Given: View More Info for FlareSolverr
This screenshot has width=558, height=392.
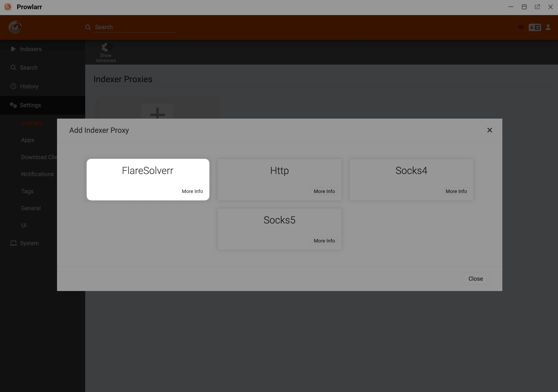Looking at the screenshot, I should [192, 191].
